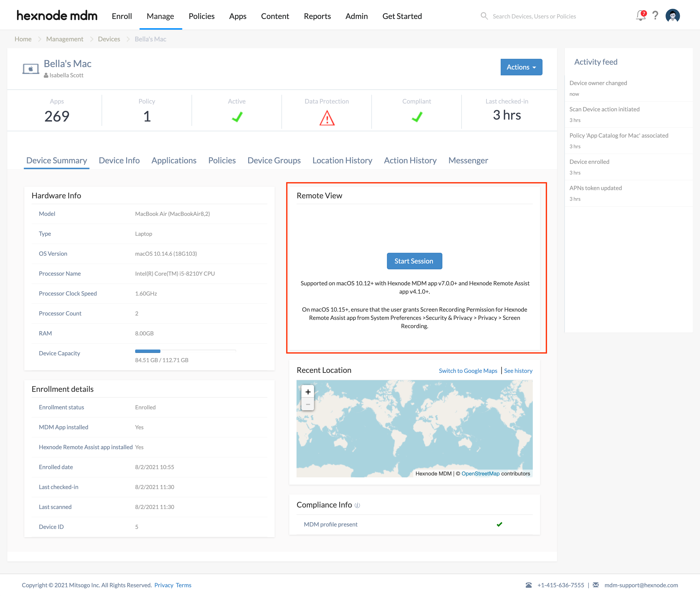This screenshot has width=700, height=596.
Task: Open the notifications bell icon
Action: (x=640, y=16)
